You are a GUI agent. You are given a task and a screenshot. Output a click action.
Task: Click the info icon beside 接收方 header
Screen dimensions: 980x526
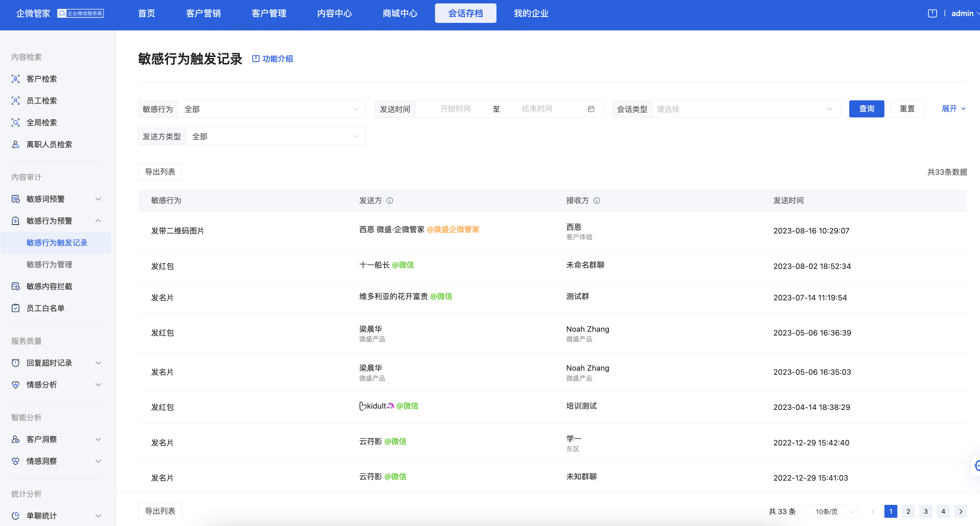click(x=597, y=200)
